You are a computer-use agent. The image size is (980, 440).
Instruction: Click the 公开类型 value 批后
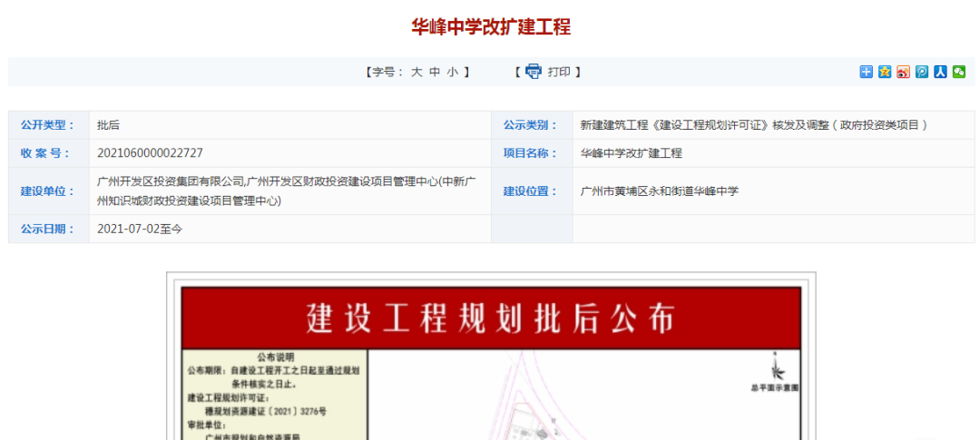[x=108, y=125]
